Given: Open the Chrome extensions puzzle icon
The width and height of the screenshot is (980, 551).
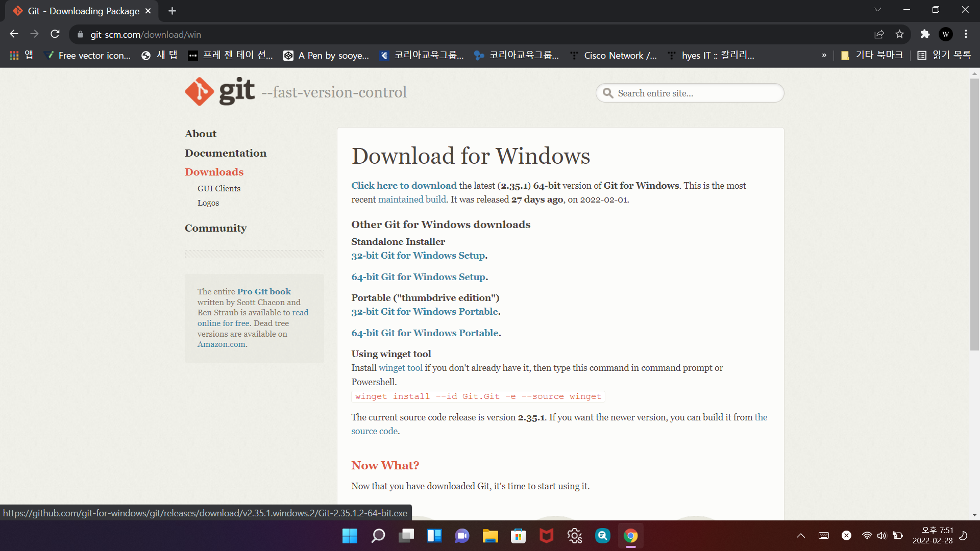Looking at the screenshot, I should tap(925, 34).
